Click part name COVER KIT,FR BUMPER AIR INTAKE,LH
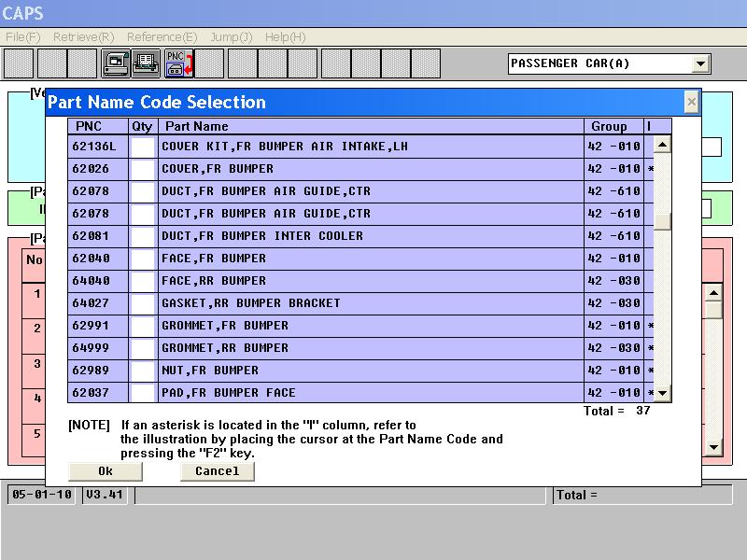Screen dimensions: 747x560 coord(285,147)
